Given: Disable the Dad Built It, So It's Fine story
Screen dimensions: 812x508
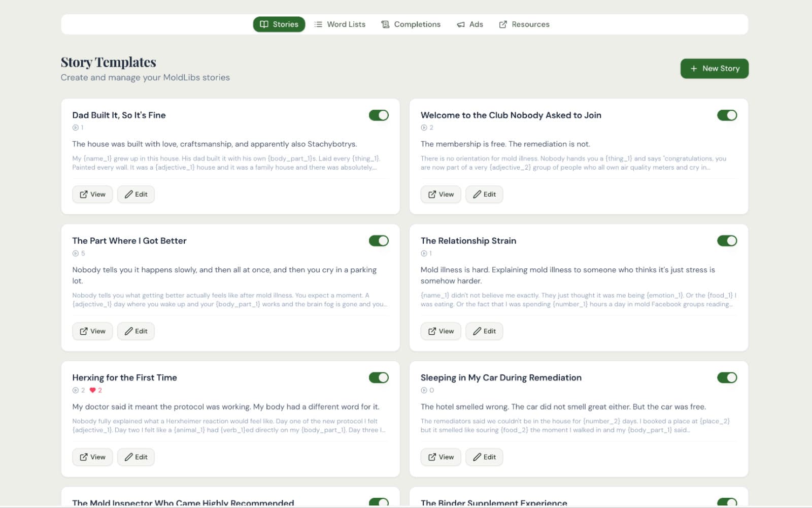Looking at the screenshot, I should [379, 115].
